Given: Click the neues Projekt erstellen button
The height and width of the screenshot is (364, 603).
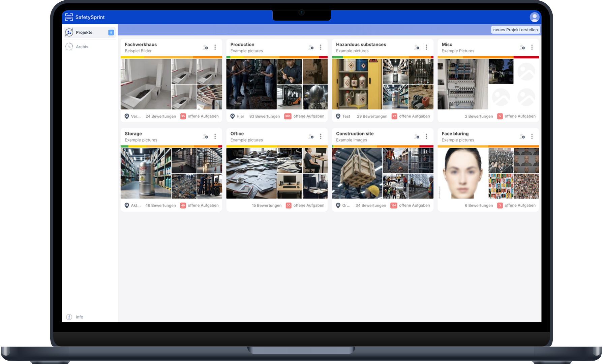Looking at the screenshot, I should point(515,30).
